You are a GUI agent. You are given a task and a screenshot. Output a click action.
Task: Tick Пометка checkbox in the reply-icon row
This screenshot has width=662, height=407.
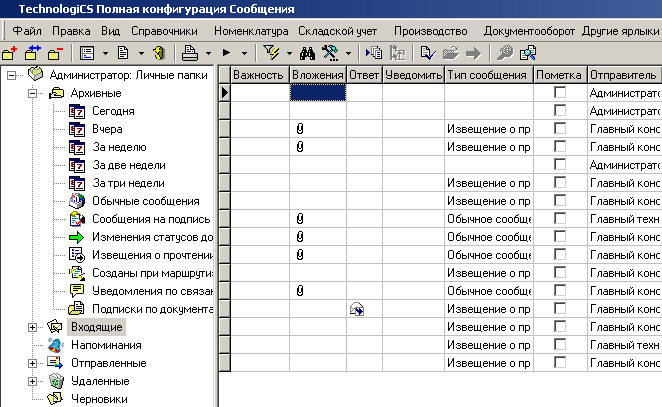point(560,309)
